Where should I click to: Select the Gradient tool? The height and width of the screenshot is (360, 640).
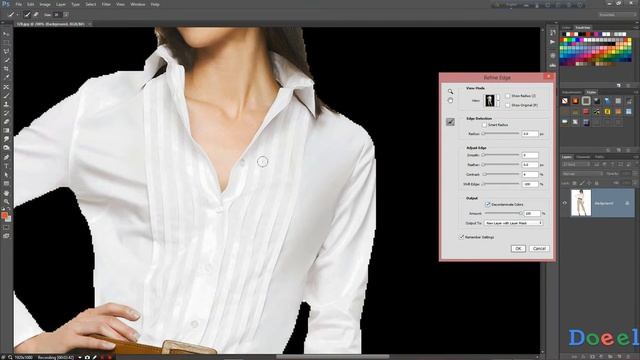(x=6, y=131)
